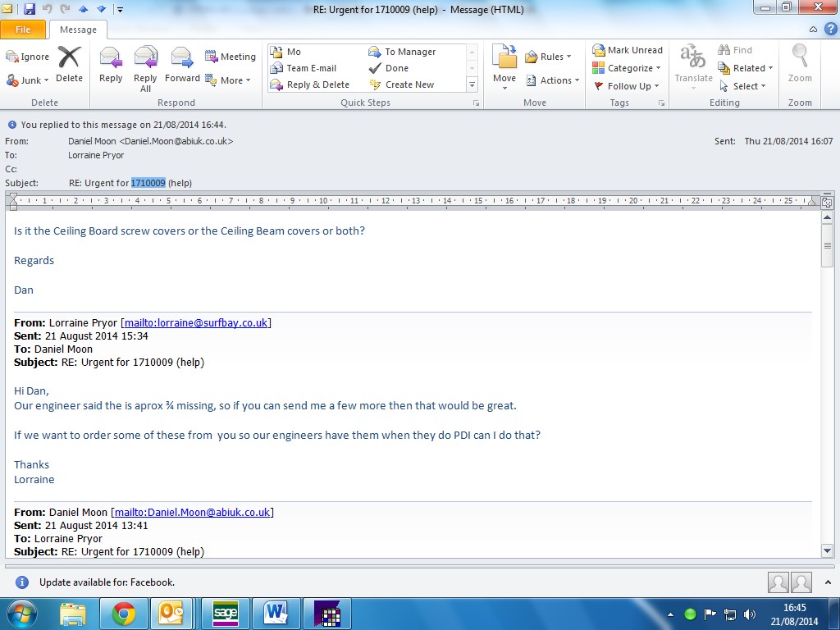
Task: Click the Save icon in quick access toolbar
Action: pos(30,9)
